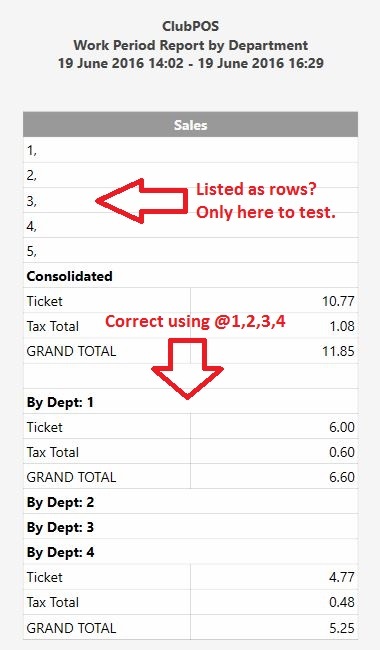Image resolution: width=380 pixels, height=650 pixels.
Task: Click the Consolidated section heading
Action: 70,276
